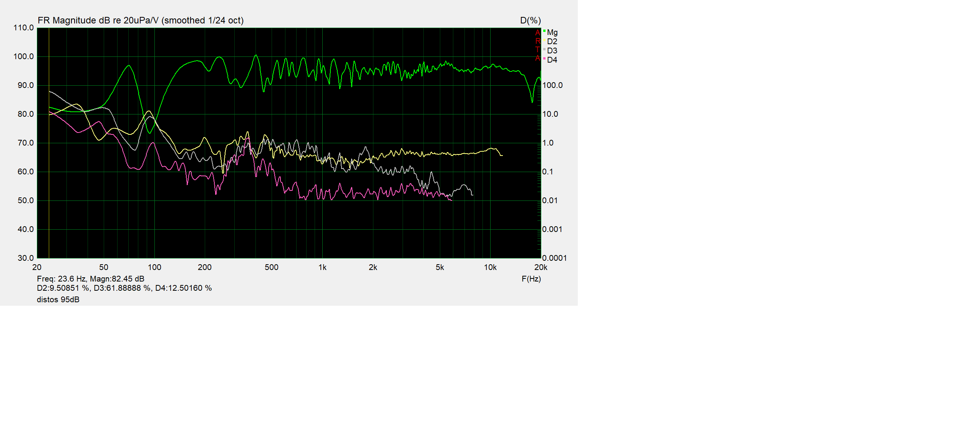Screen dimensions: 980x424
Task: Click the distos 95dB caption text
Action: (58, 300)
